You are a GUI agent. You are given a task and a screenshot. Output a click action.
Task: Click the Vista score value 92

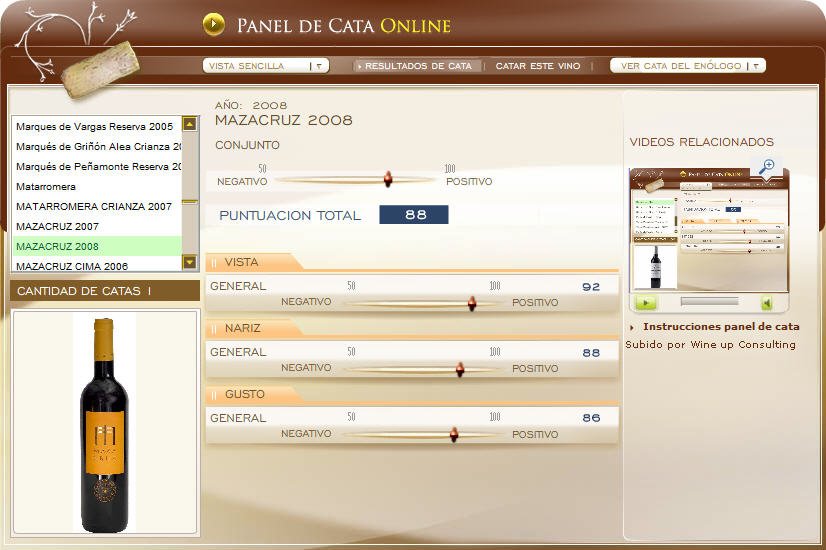tap(591, 287)
